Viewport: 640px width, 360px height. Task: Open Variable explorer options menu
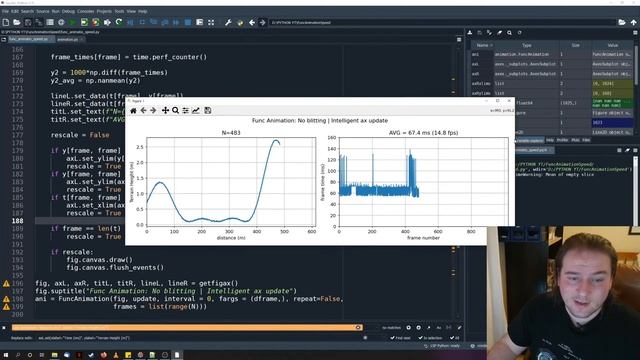[x=635, y=33]
